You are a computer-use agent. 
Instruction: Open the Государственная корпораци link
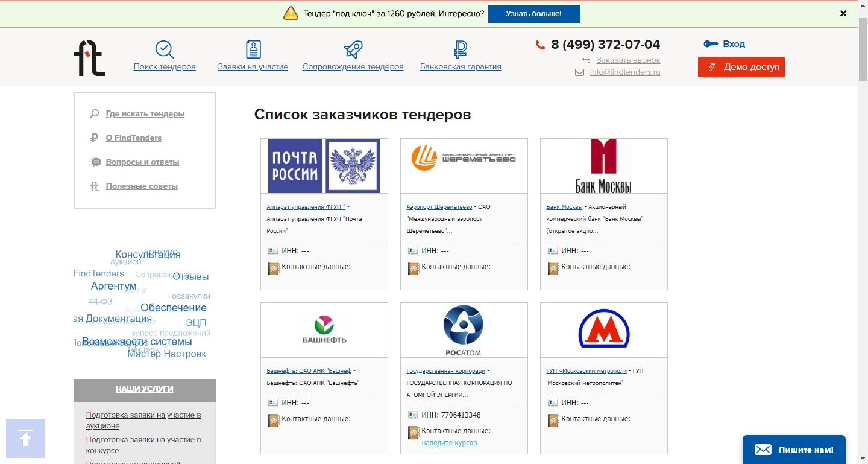point(447,371)
